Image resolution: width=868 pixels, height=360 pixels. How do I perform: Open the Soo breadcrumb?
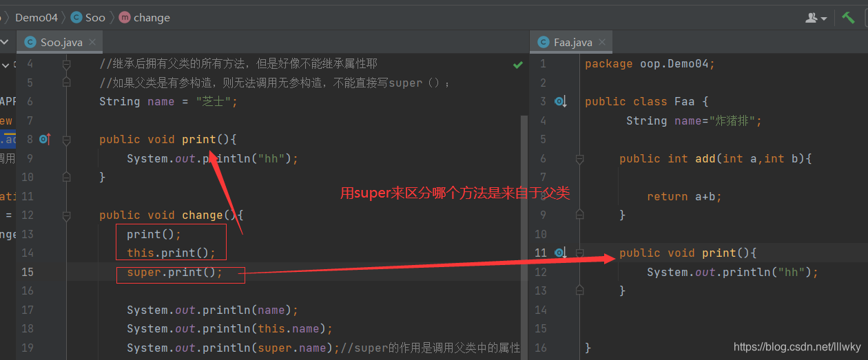(x=95, y=18)
